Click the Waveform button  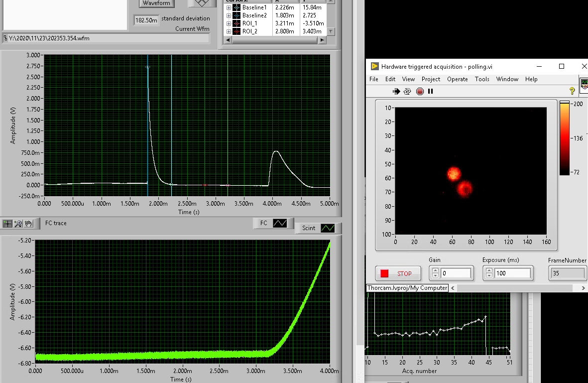point(156,3)
